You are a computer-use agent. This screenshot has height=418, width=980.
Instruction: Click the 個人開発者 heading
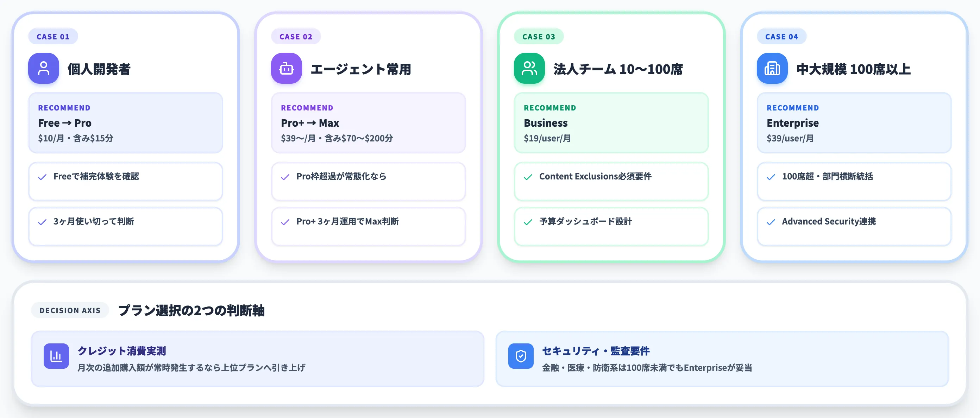(x=99, y=69)
